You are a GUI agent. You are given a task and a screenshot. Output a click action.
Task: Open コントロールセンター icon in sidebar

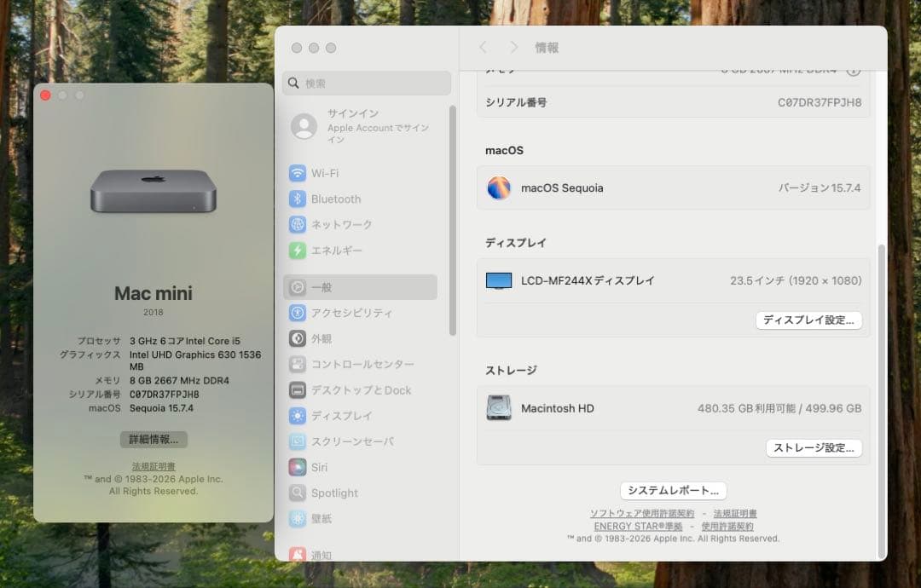(298, 365)
